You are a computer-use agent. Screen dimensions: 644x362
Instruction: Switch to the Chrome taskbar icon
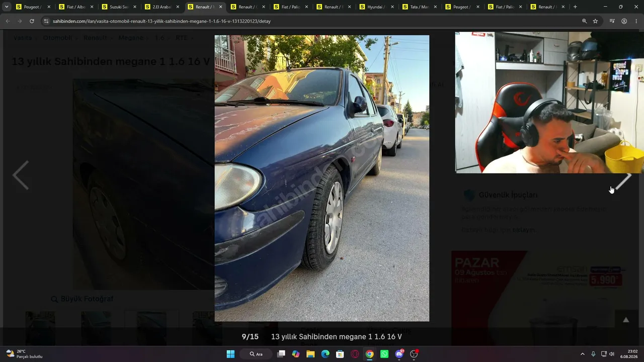(x=369, y=354)
